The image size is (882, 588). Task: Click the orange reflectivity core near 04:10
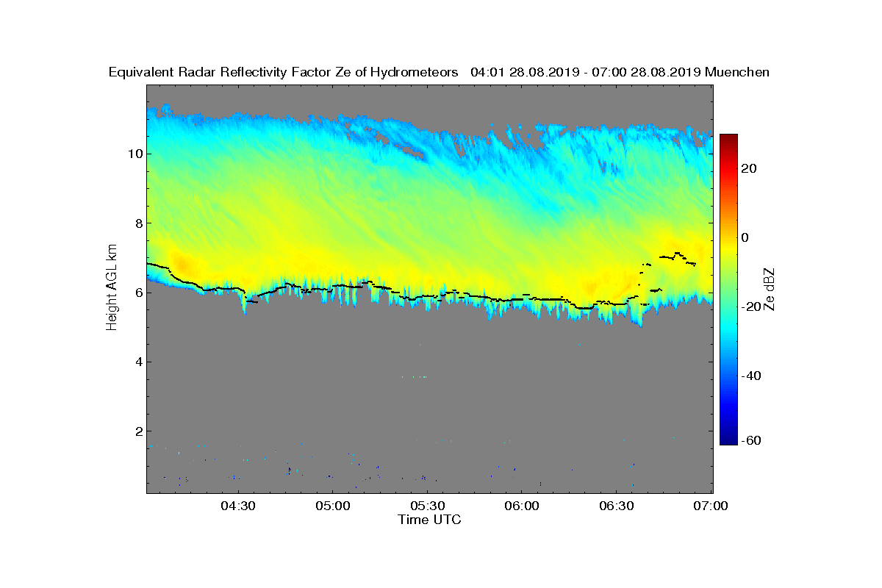pos(182,263)
